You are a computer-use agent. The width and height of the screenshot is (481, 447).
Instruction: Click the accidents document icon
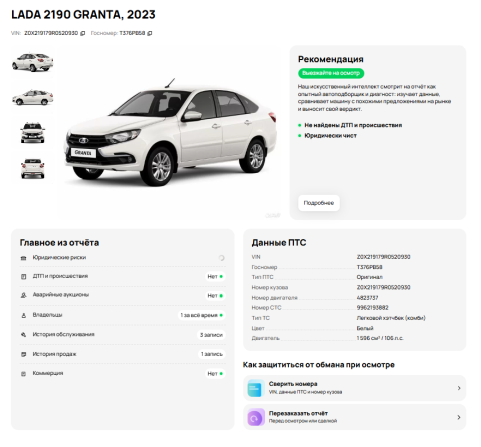(x=23, y=277)
